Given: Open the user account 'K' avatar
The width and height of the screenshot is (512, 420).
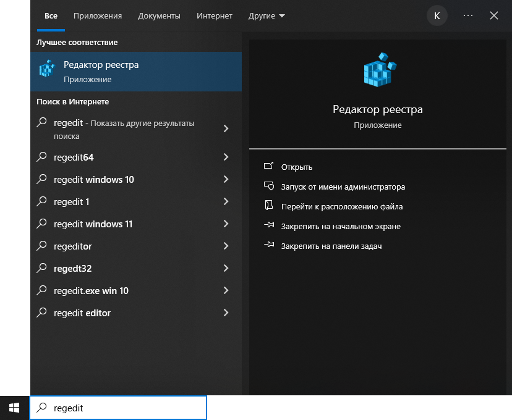Looking at the screenshot, I should pyautogui.click(x=437, y=15).
